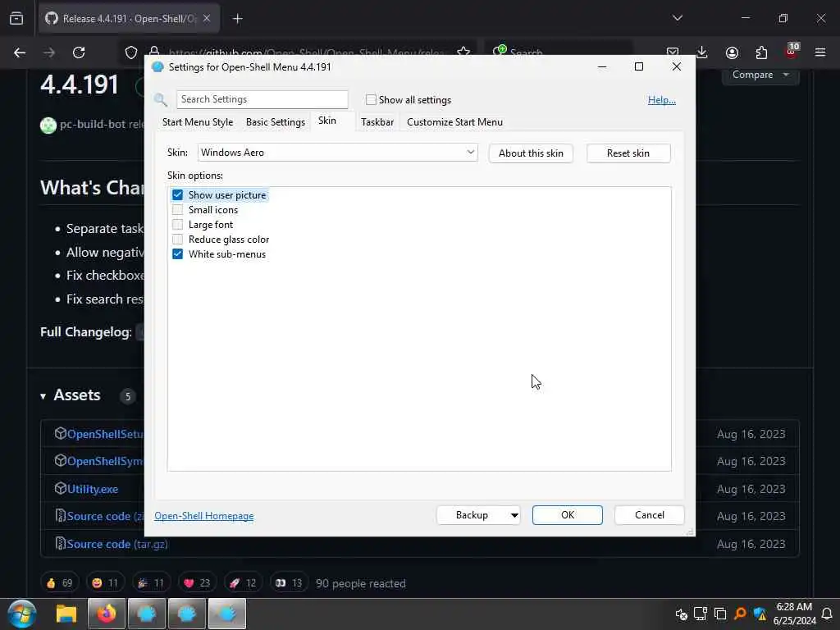Tick the Show all settings checkbox
The width and height of the screenshot is (840, 630).
[x=371, y=99]
